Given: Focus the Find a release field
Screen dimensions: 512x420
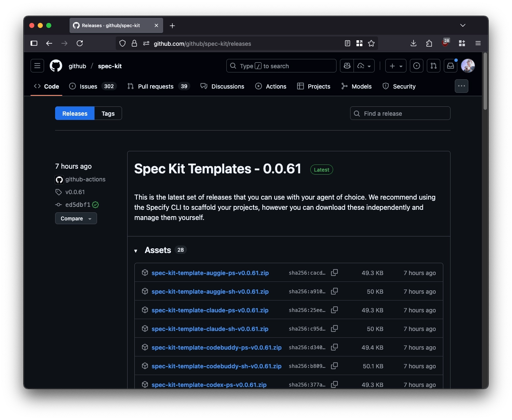Looking at the screenshot, I should [x=400, y=114].
